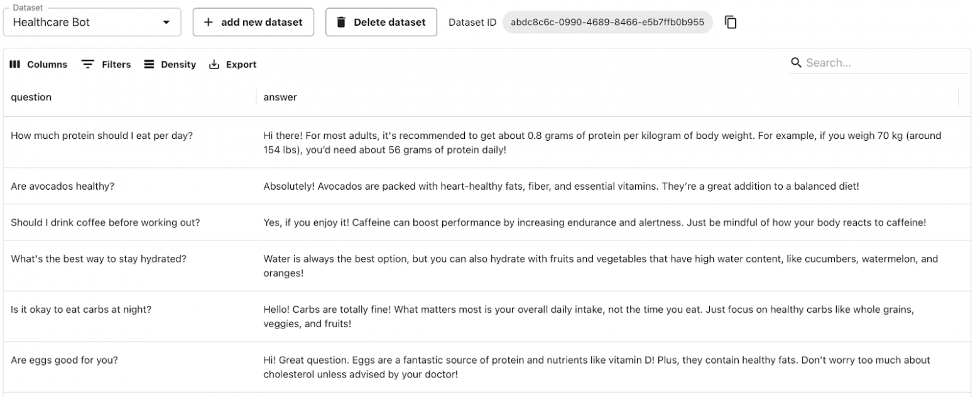
Task: Select the coffee before working out row
Action: [x=106, y=222]
